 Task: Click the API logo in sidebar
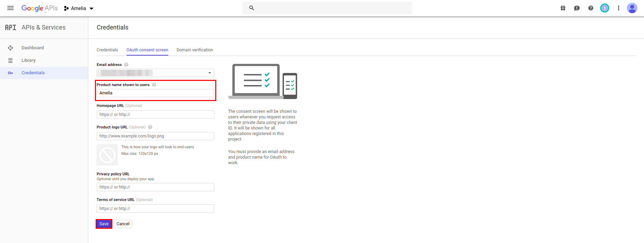10,27
